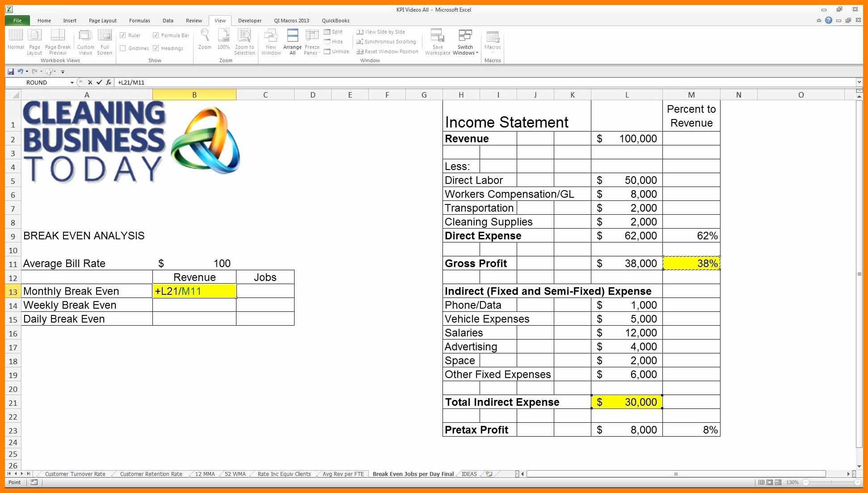Open Page Break Preview

click(58, 41)
